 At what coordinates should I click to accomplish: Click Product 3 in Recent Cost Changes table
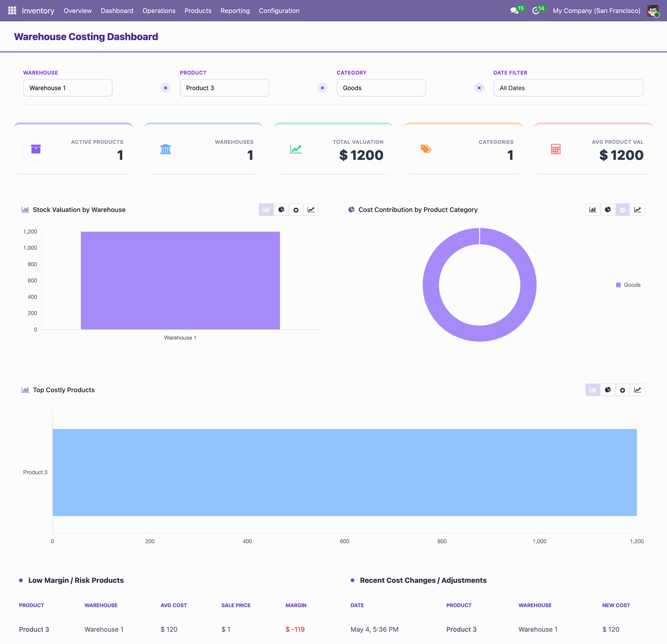coord(461,629)
